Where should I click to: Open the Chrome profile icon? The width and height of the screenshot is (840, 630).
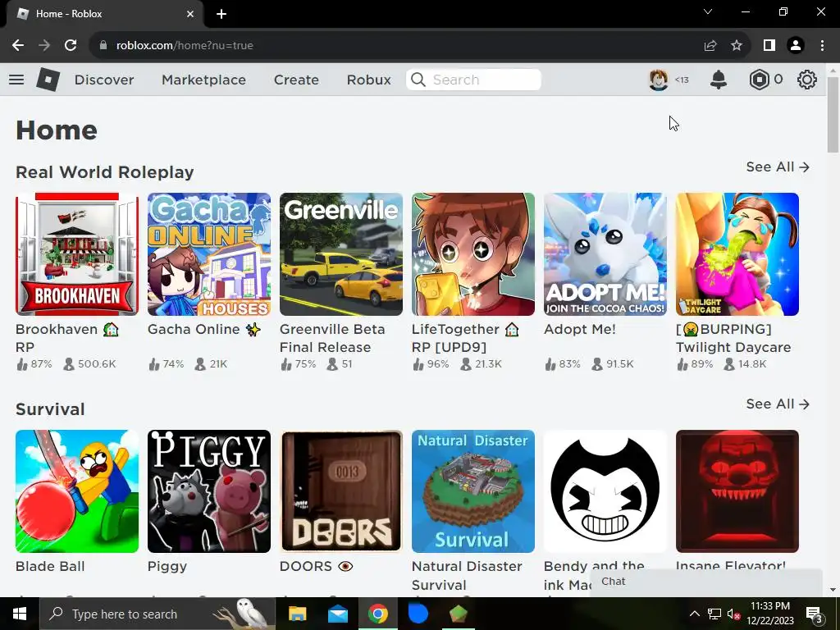(x=796, y=46)
